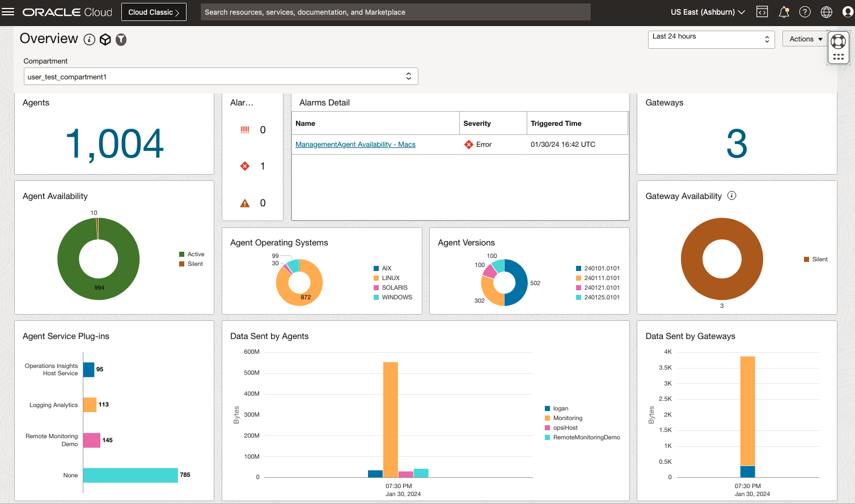The width and height of the screenshot is (855, 504).
Task: Open ManagementAgent Availability - Macs alarm link
Action: click(355, 145)
